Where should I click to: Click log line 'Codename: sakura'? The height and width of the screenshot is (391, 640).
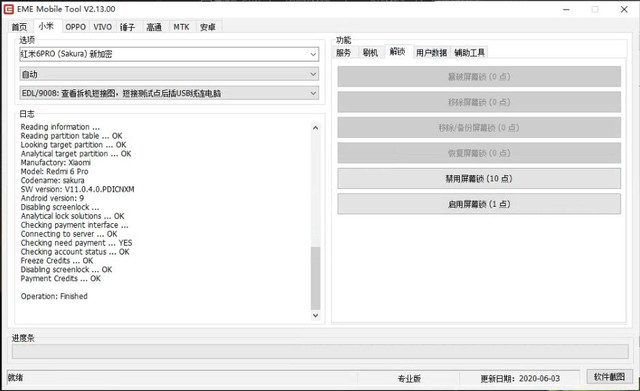click(x=52, y=180)
